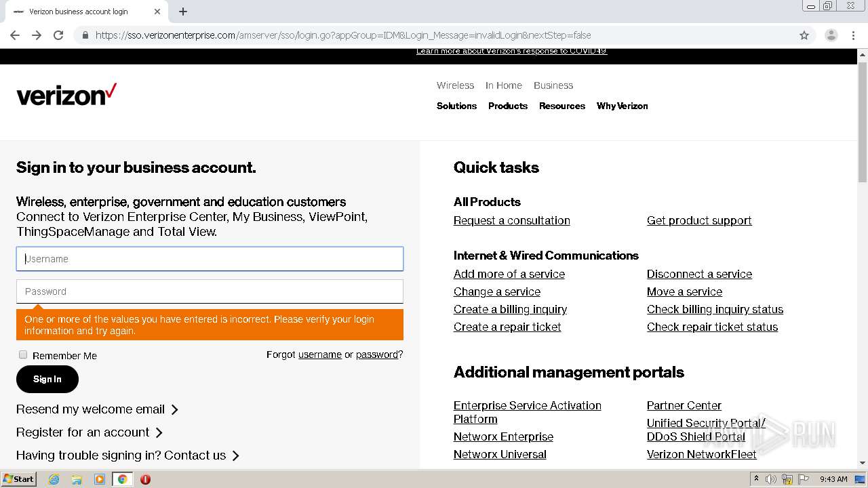This screenshot has height=488, width=868.
Task: Expand Resend my welcome email chevron
Action: coord(174,409)
